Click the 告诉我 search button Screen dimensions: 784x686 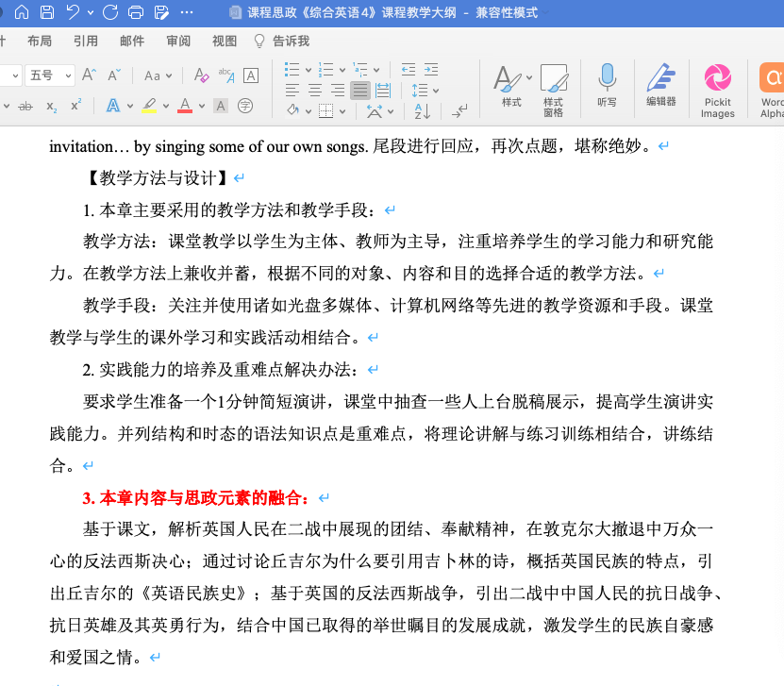pos(282,42)
